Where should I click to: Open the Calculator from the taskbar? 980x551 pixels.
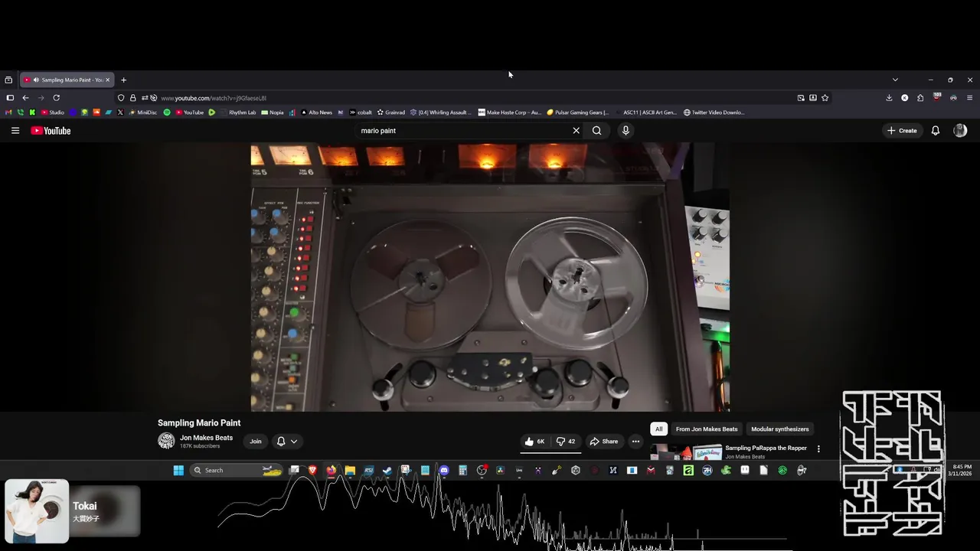462,471
